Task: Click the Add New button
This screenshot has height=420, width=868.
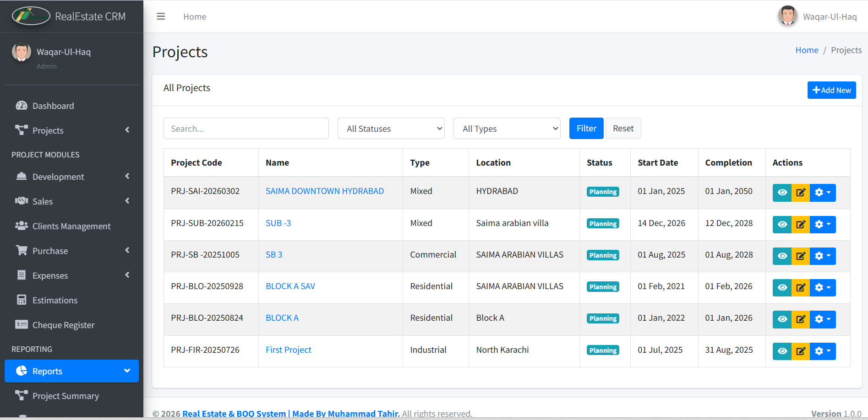Action: pyautogui.click(x=831, y=90)
